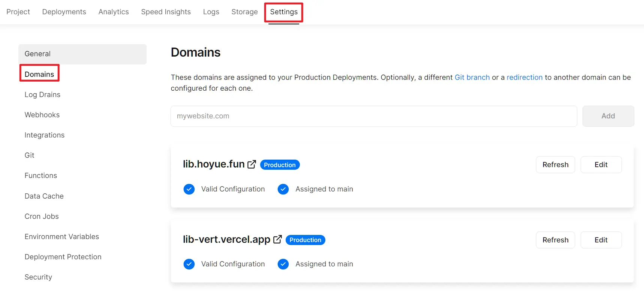Open Security settings in sidebar
Screen dimensions: 644x293
point(38,277)
